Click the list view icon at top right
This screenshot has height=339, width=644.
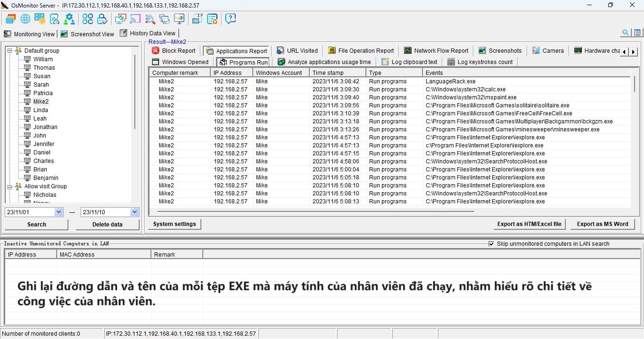click(x=637, y=32)
